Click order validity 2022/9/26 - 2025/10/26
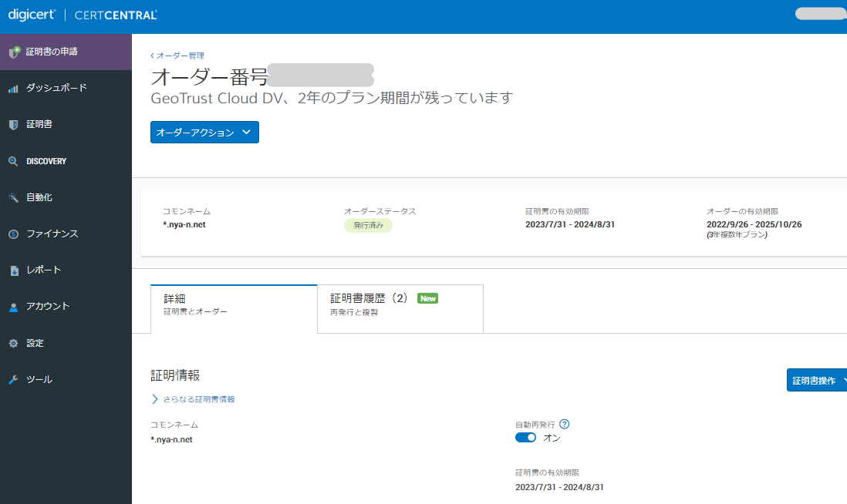Image resolution: width=847 pixels, height=504 pixels. [754, 224]
